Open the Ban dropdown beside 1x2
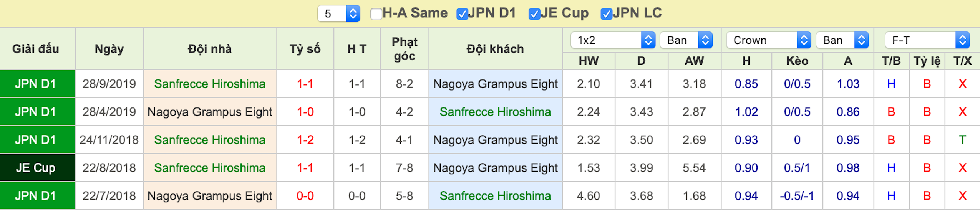The width and height of the screenshot is (980, 210). click(x=686, y=40)
